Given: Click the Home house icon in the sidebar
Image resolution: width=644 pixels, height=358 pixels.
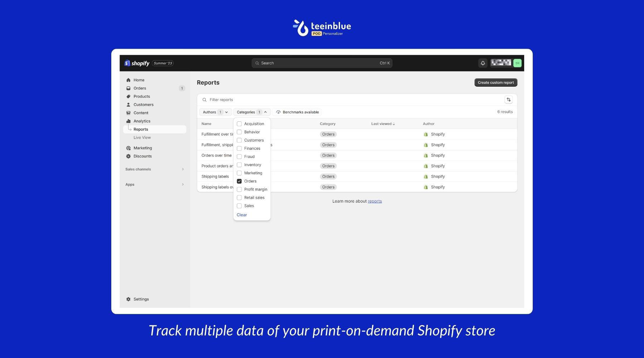Looking at the screenshot, I should pos(128,80).
